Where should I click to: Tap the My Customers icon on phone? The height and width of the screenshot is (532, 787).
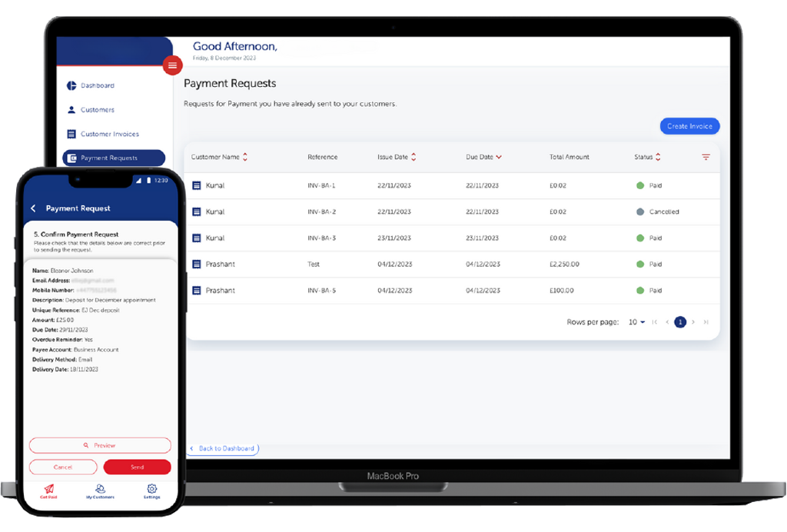tap(100, 489)
